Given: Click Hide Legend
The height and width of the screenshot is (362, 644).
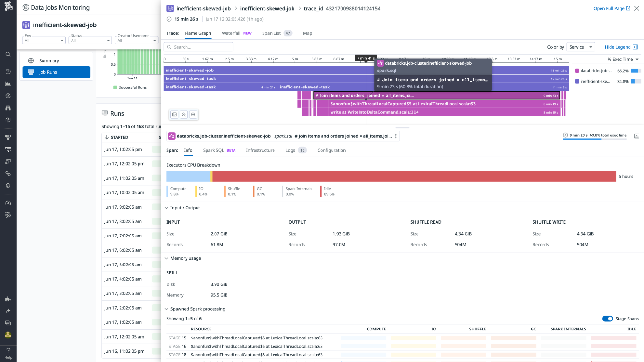Looking at the screenshot, I should (618, 47).
